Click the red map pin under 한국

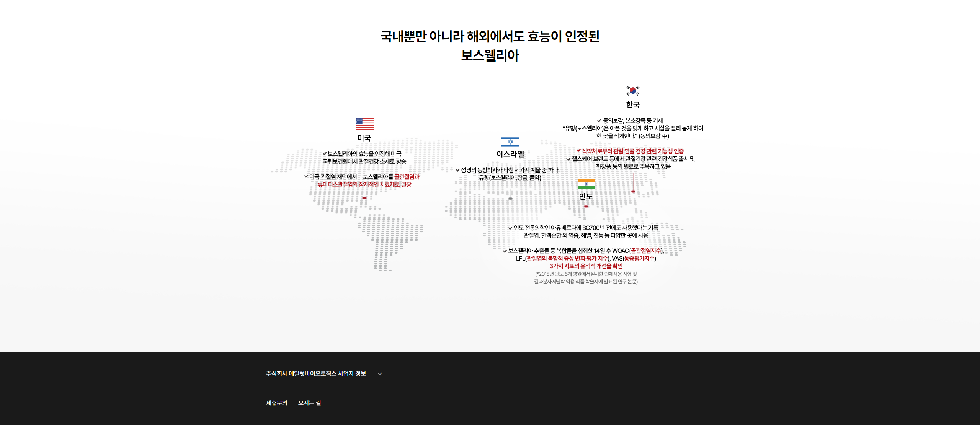633,191
